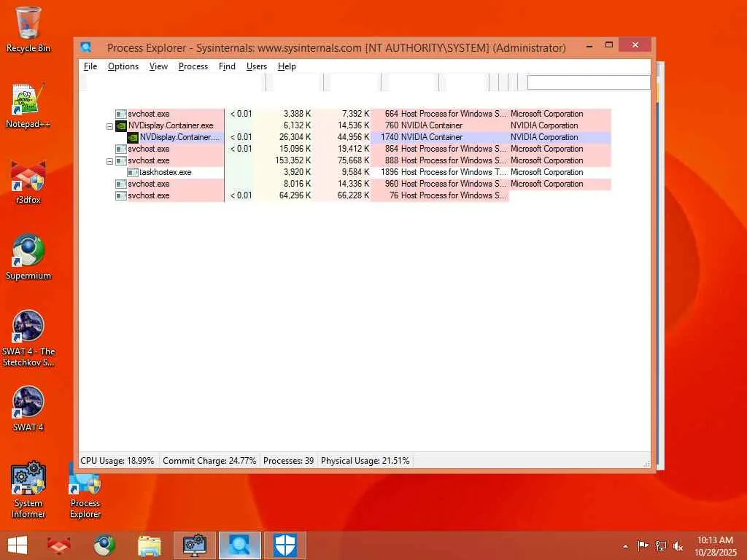This screenshot has width=747, height=560.
Task: Launch r3dfox from the taskbar
Action: 58,545
